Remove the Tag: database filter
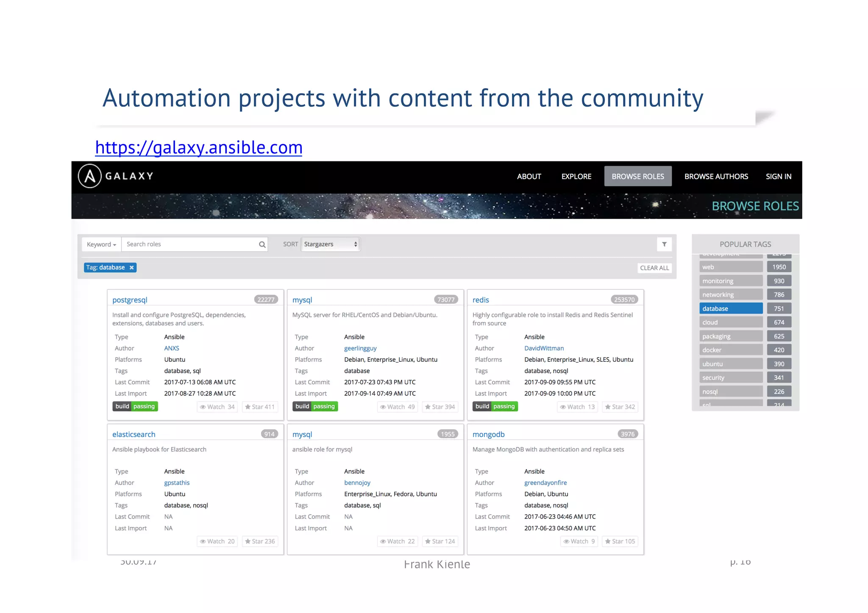The width and height of the screenshot is (868, 613). 131,267
